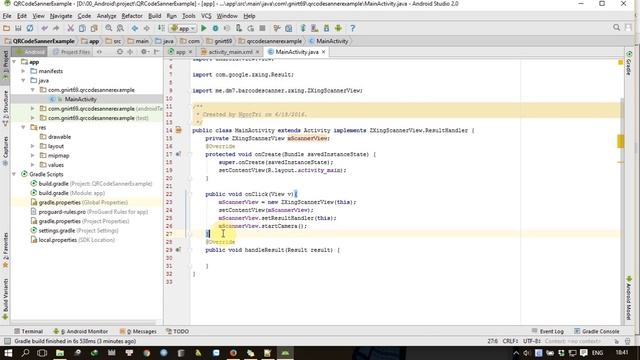This screenshot has width=640, height=360.
Task: Expand the layout folder
Action: [33, 146]
